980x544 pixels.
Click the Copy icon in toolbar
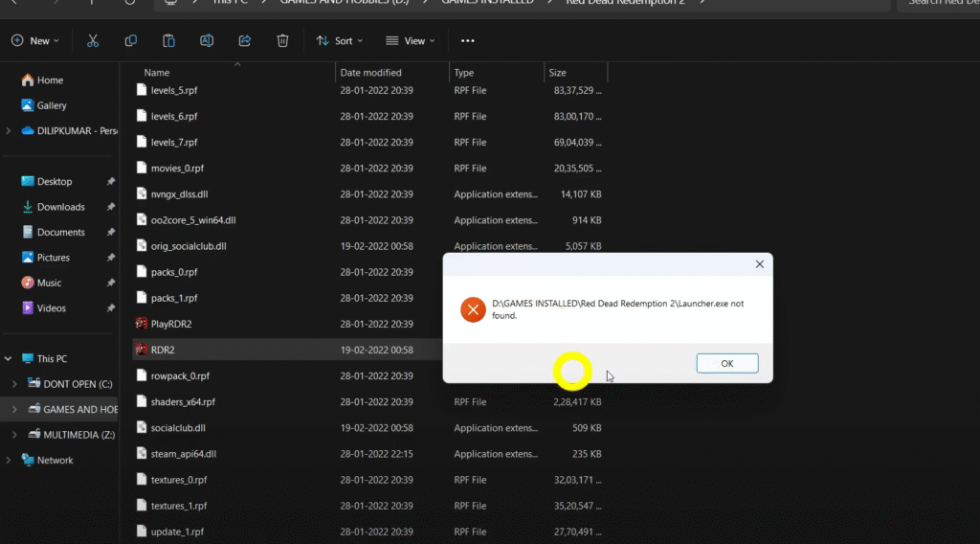(130, 40)
